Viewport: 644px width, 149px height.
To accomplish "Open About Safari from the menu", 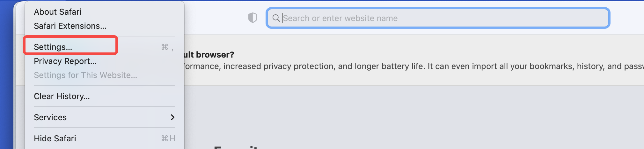I will tap(58, 12).
